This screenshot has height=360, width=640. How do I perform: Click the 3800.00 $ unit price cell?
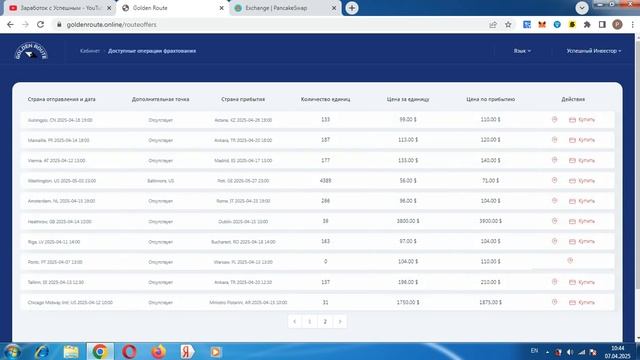[408, 221]
